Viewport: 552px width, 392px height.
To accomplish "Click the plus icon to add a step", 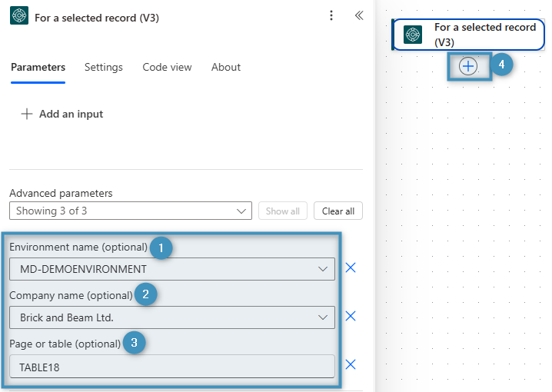I will tap(468, 66).
